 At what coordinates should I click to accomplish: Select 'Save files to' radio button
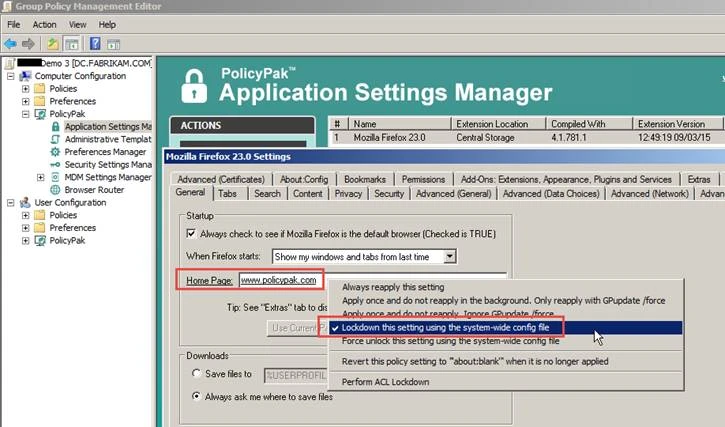(x=197, y=374)
